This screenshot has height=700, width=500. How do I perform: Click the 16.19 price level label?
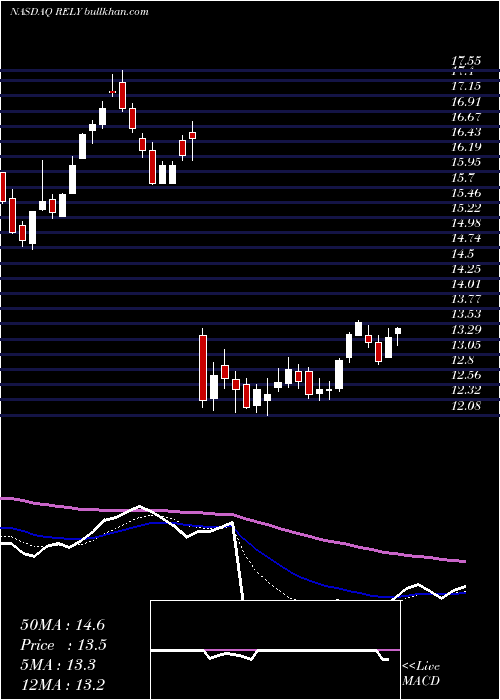(x=466, y=147)
